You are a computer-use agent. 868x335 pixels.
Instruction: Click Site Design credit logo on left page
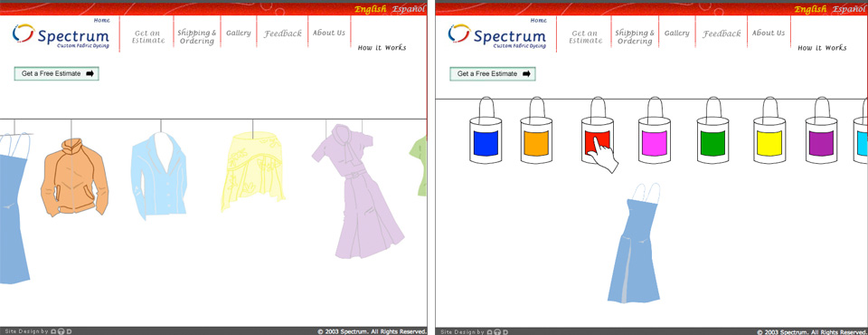[x=61, y=331]
